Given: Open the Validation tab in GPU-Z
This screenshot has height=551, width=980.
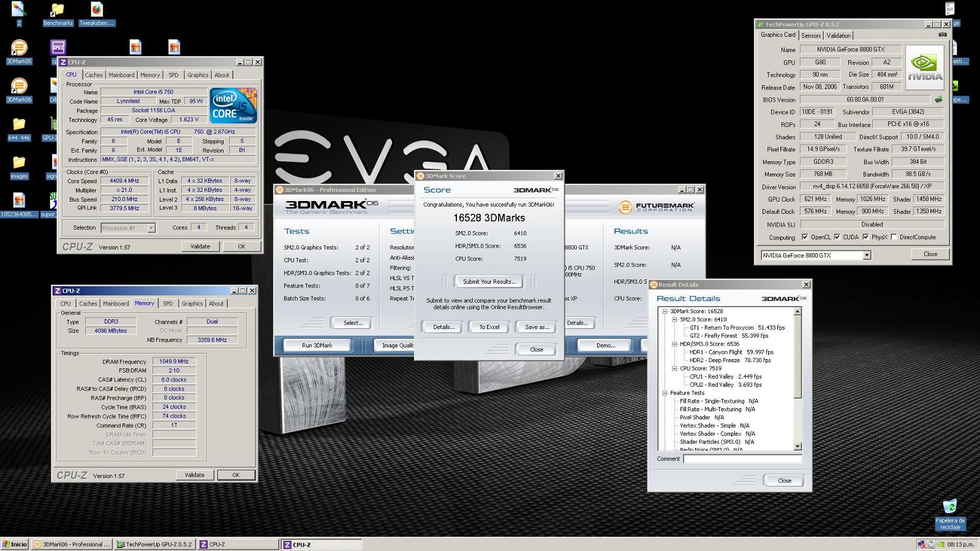Looking at the screenshot, I should (839, 36).
